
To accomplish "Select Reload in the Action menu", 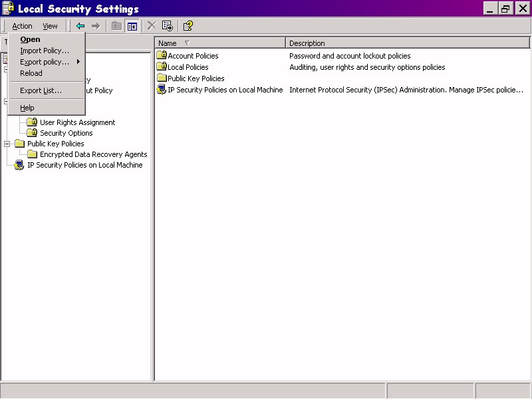I will click(31, 73).
